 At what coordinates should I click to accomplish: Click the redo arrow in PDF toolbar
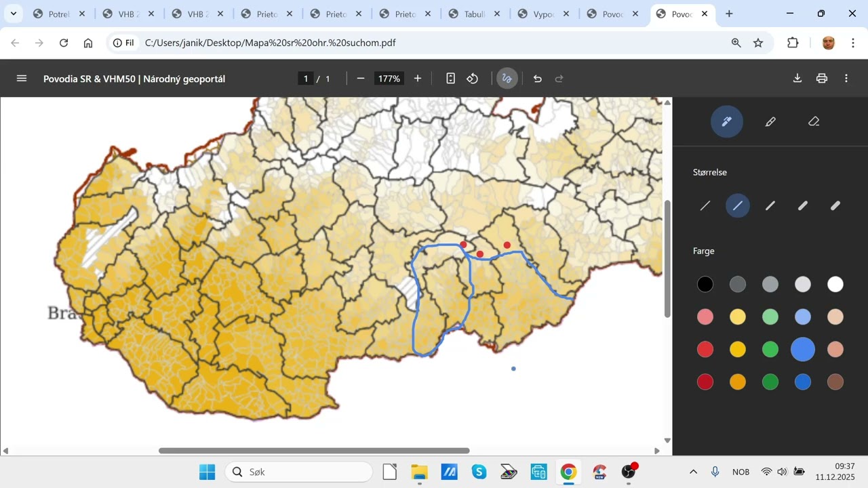(x=559, y=79)
